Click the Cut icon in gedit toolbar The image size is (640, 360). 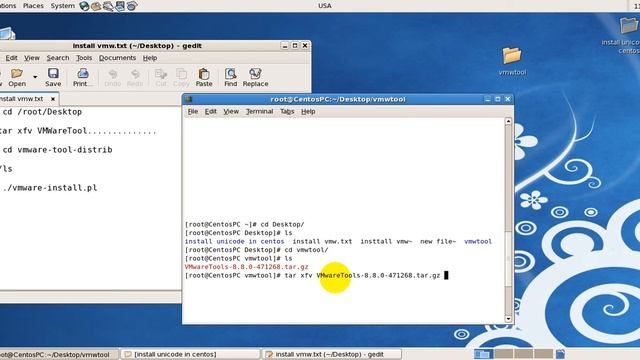[x=161, y=78]
